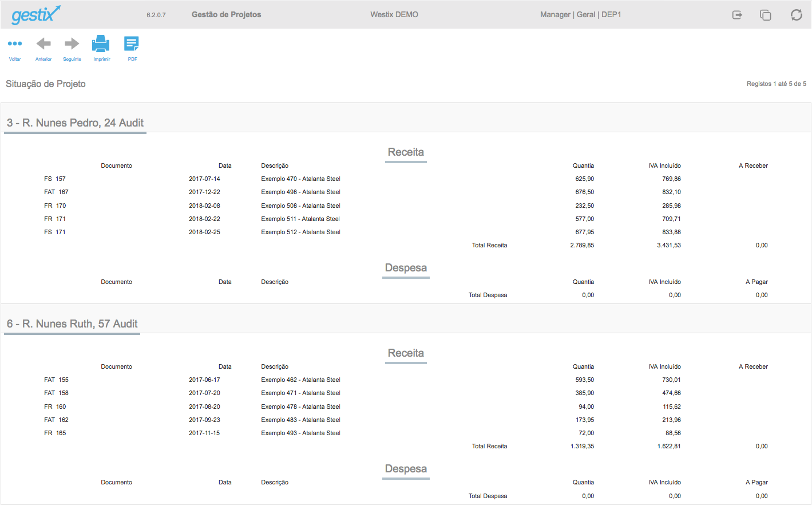Select project heading 6 - R. Nunes Ruth, 57 Audit
812x505 pixels.
click(72, 323)
